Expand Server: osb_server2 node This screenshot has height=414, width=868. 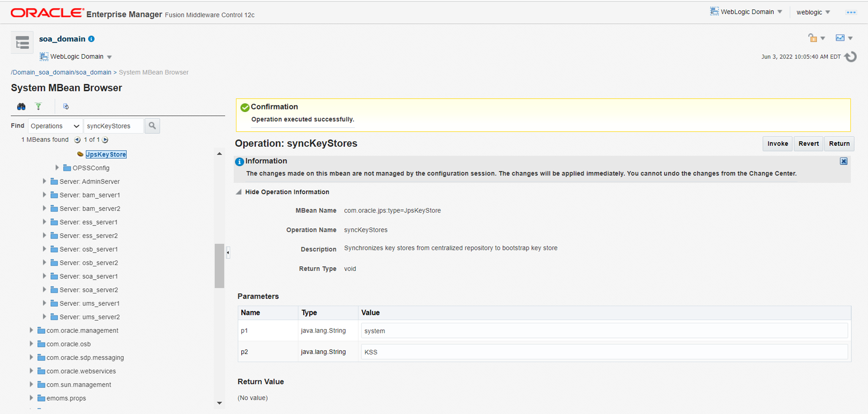point(44,262)
